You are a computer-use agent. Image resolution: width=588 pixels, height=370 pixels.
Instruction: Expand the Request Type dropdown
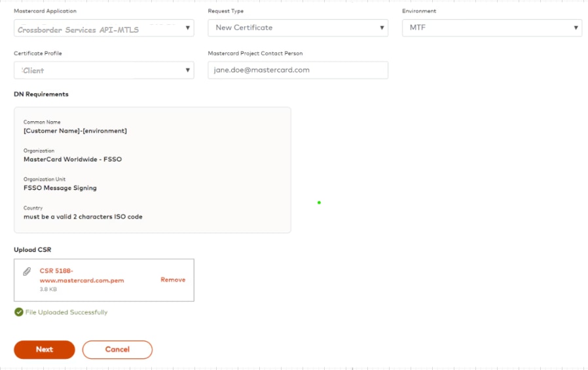(297, 28)
